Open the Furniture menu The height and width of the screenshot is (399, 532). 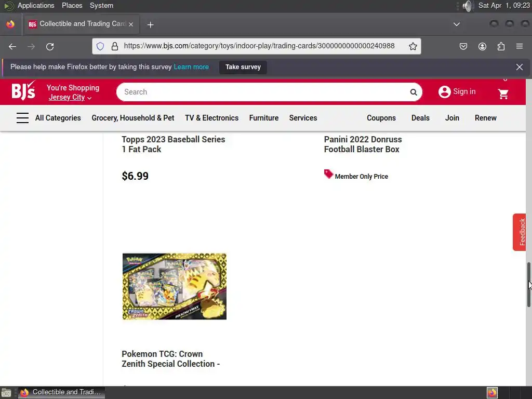coord(263,118)
